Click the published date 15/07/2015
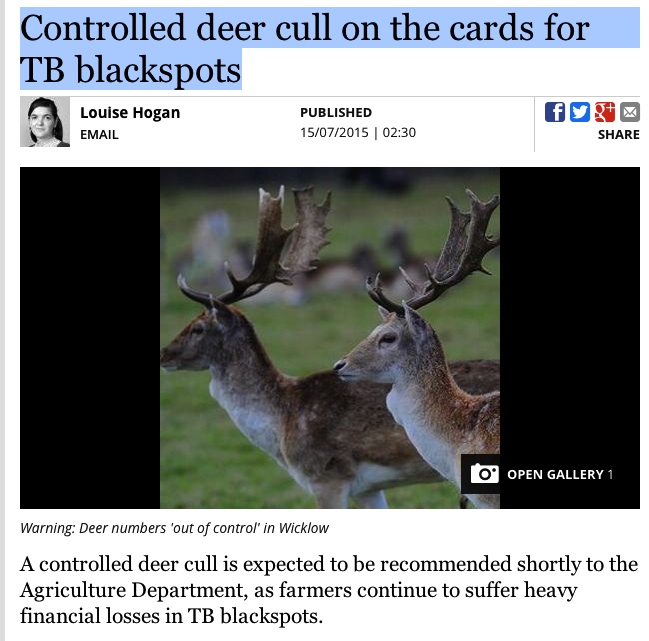The width and height of the screenshot is (649, 641). click(334, 132)
